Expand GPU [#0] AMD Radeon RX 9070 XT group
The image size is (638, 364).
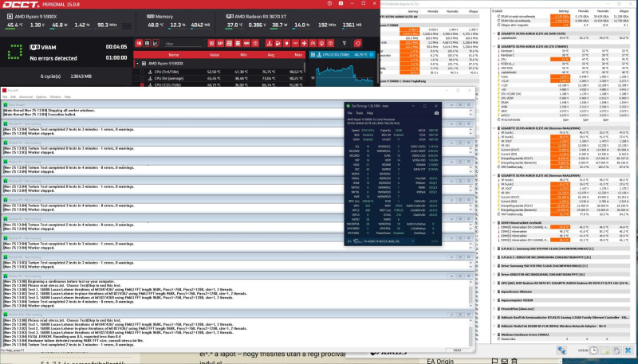(494, 283)
